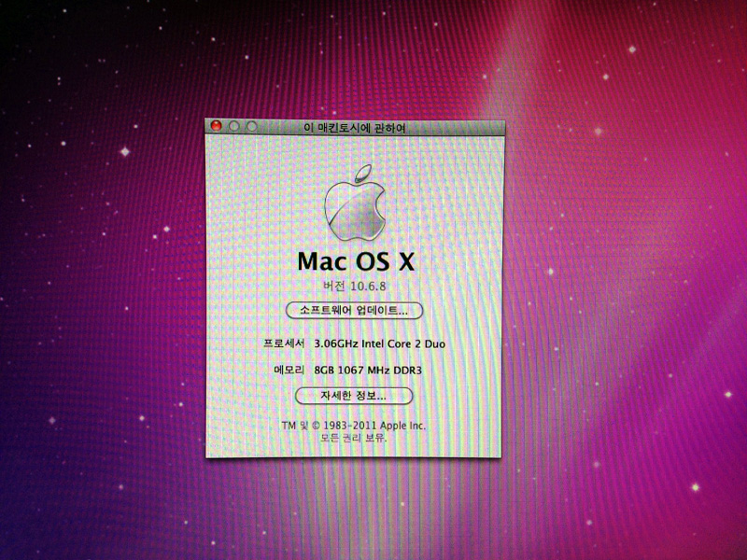The image size is (747, 560).
Task: Click the 3.06GHz Intel Core 2 Duo text
Action: pos(380,343)
